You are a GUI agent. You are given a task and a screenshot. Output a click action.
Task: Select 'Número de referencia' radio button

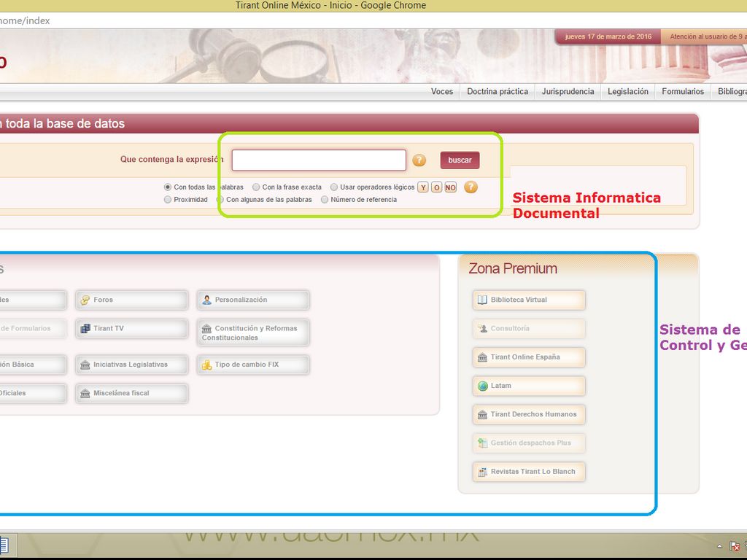pos(325,200)
